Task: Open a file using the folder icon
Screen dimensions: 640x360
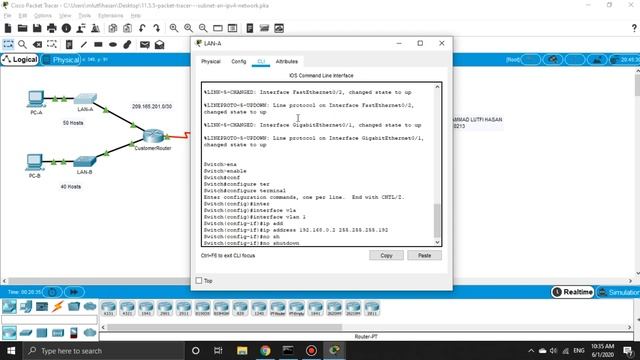Action: tap(22, 28)
